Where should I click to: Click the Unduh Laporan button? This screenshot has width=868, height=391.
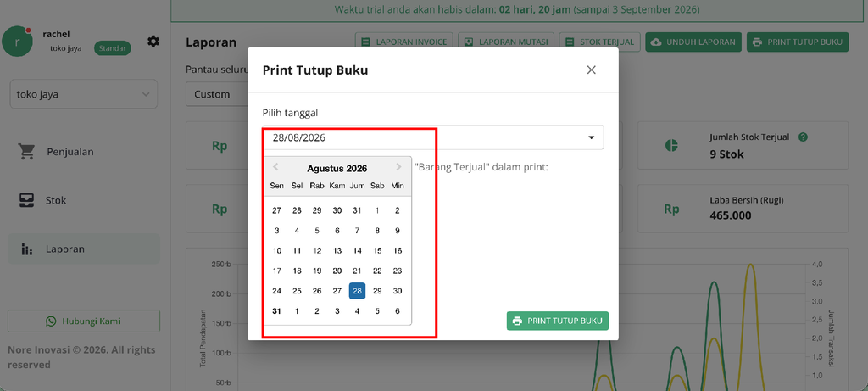(693, 42)
